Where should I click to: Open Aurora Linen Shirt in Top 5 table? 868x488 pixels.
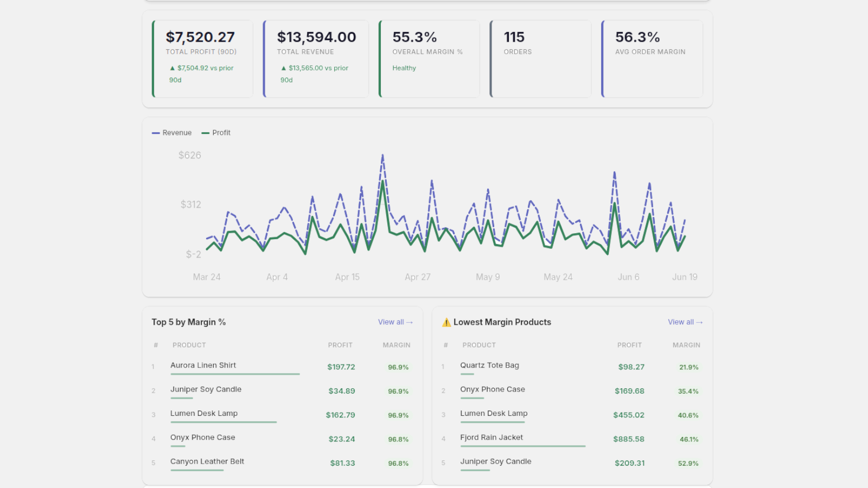pos(203,365)
